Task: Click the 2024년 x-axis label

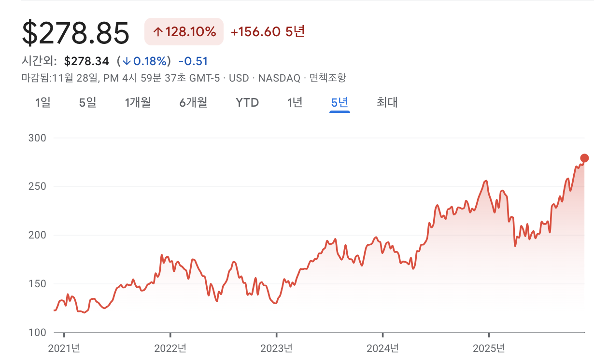Action: 382,348
